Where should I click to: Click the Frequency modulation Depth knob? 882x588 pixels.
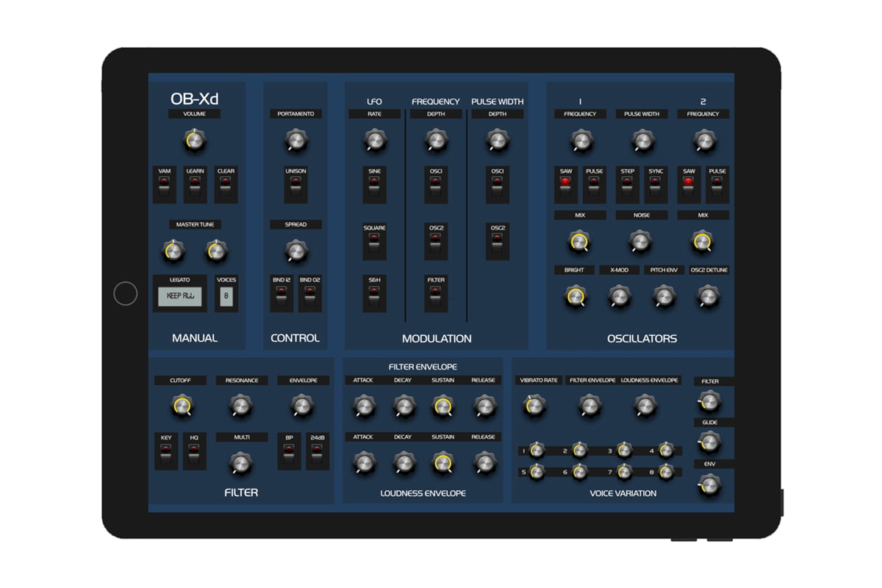[x=436, y=140]
